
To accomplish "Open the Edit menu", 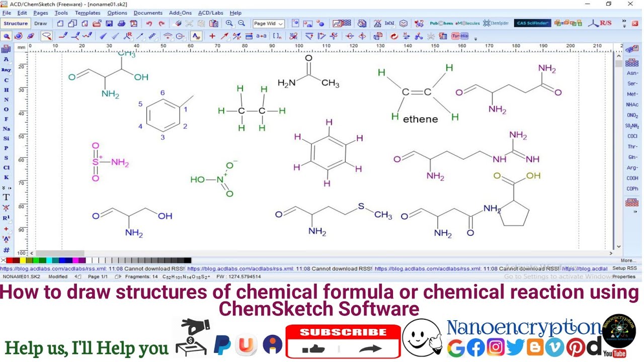I will [x=22, y=13].
